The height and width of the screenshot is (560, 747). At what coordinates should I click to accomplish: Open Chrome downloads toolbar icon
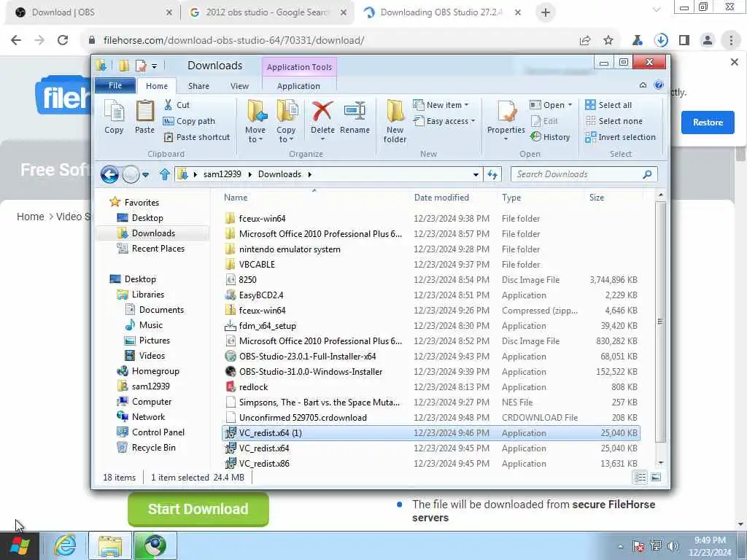point(661,41)
